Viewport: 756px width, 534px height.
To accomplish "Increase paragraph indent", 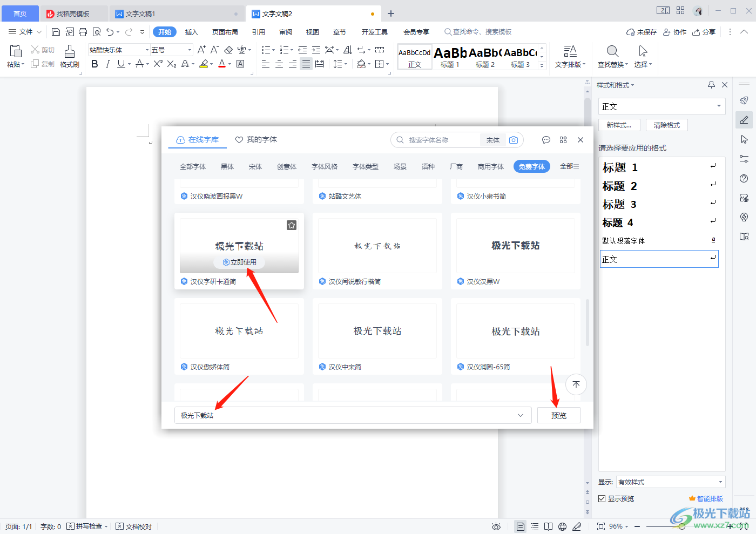I will pyautogui.click(x=316, y=50).
